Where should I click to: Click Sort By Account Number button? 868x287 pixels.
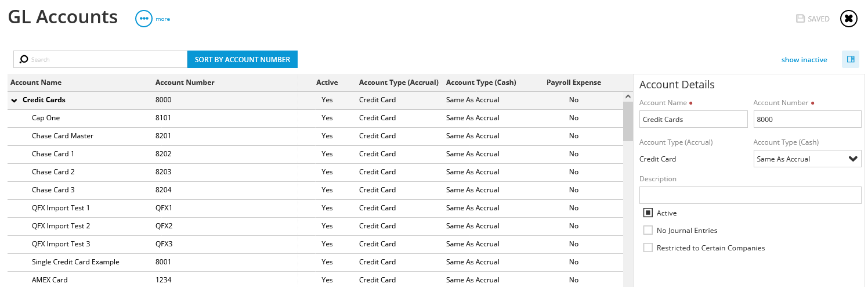point(243,59)
